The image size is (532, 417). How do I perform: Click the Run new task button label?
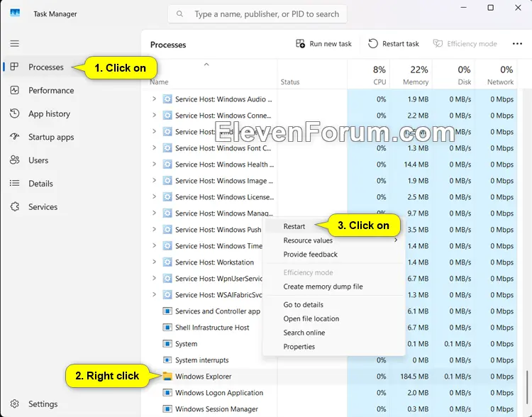[330, 44]
